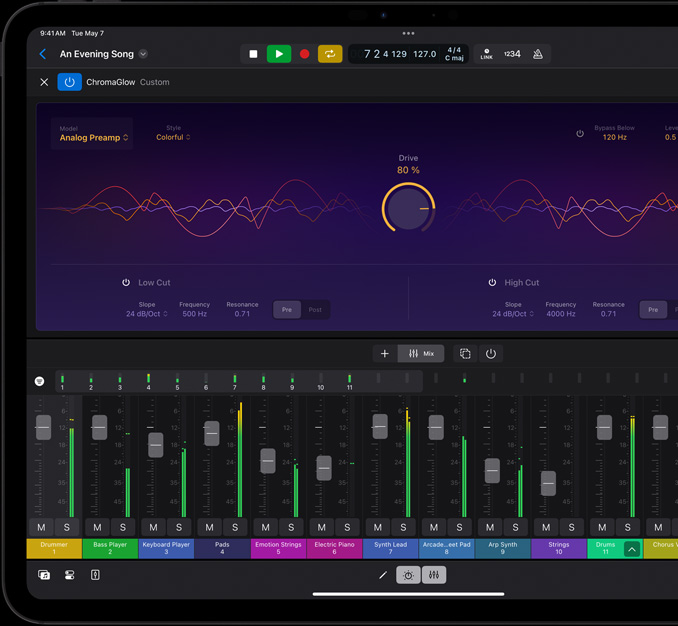Open the metronome settings icon
Image resolution: width=678 pixels, height=626 pixels.
(x=538, y=54)
